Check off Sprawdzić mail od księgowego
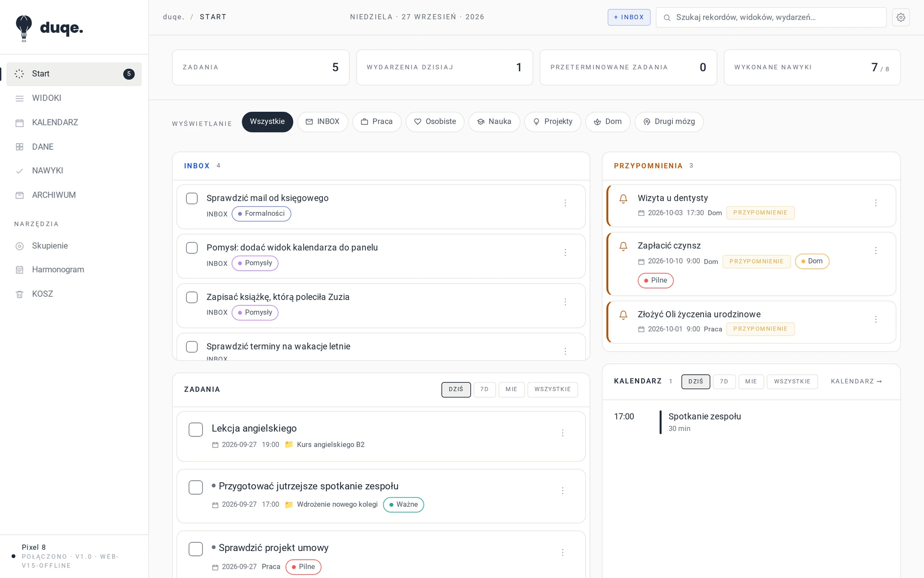Image resolution: width=924 pixels, height=578 pixels. click(x=192, y=198)
